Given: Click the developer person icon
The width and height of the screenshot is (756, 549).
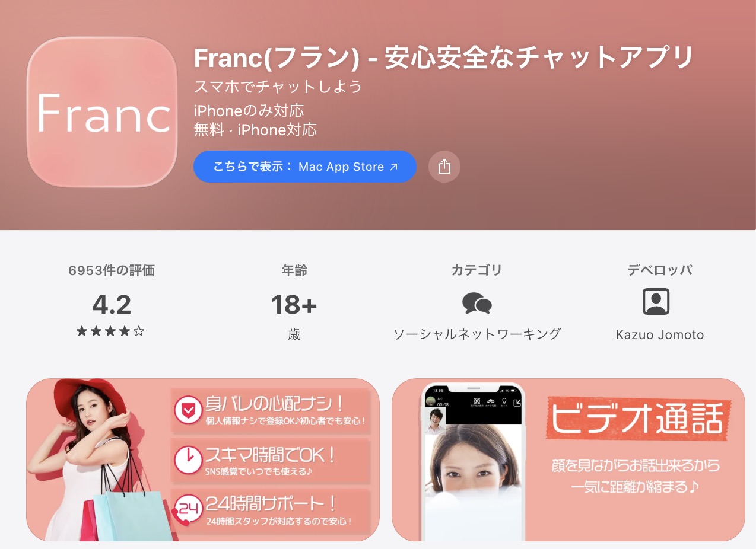Looking at the screenshot, I should click(656, 302).
